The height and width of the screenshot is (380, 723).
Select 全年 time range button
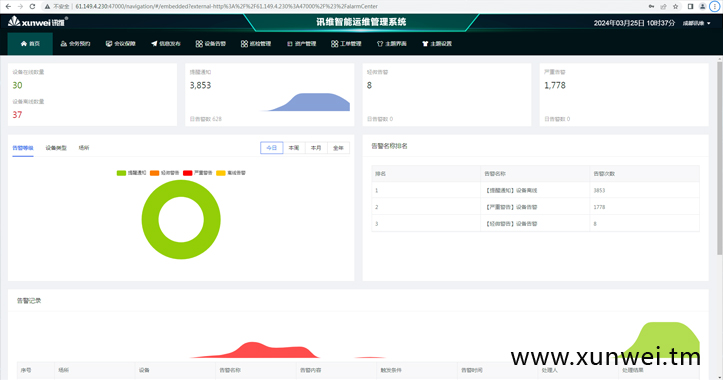[338, 148]
